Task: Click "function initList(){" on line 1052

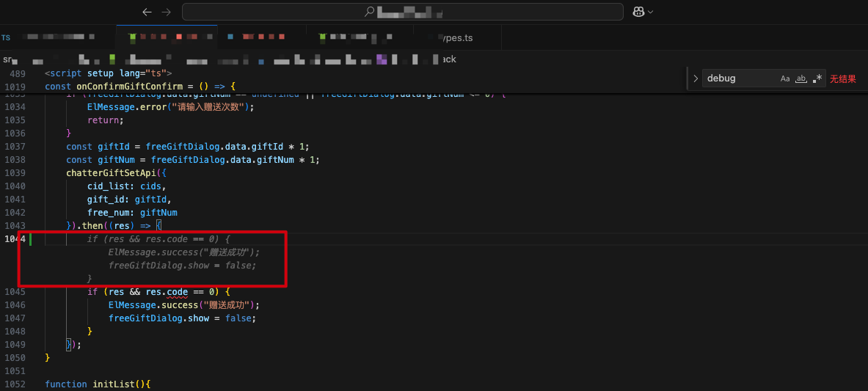Action: pos(98,384)
